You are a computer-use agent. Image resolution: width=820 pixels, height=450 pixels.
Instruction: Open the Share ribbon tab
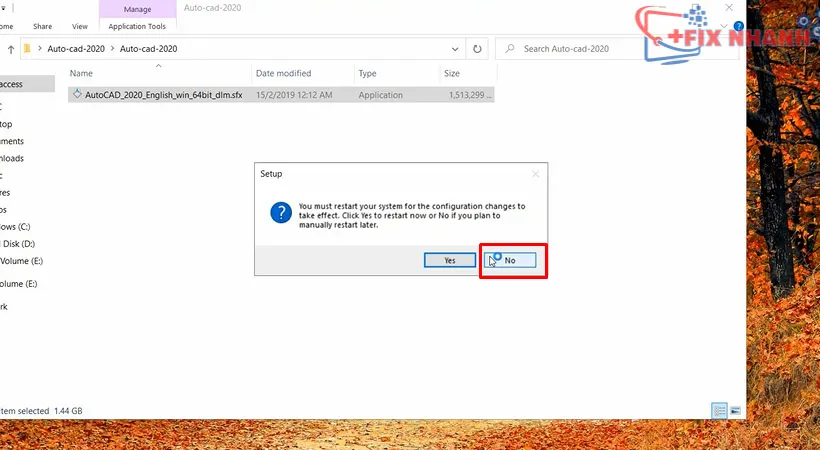pos(43,26)
